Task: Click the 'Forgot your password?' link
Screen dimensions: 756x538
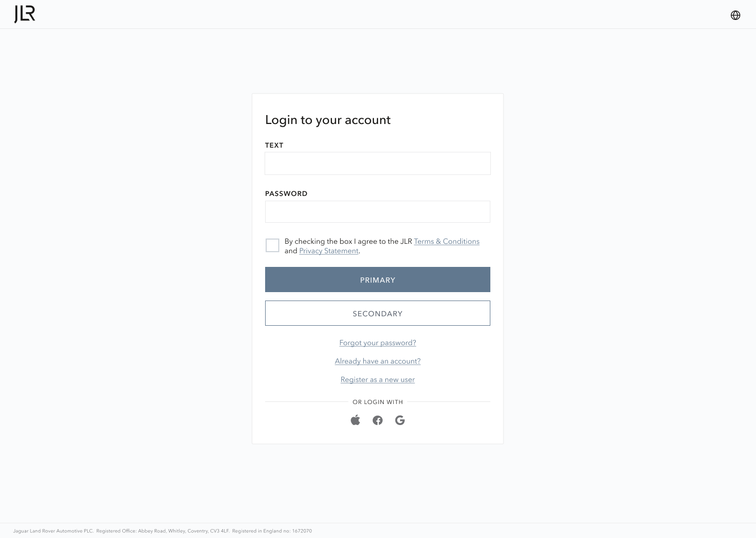Action: click(x=377, y=343)
